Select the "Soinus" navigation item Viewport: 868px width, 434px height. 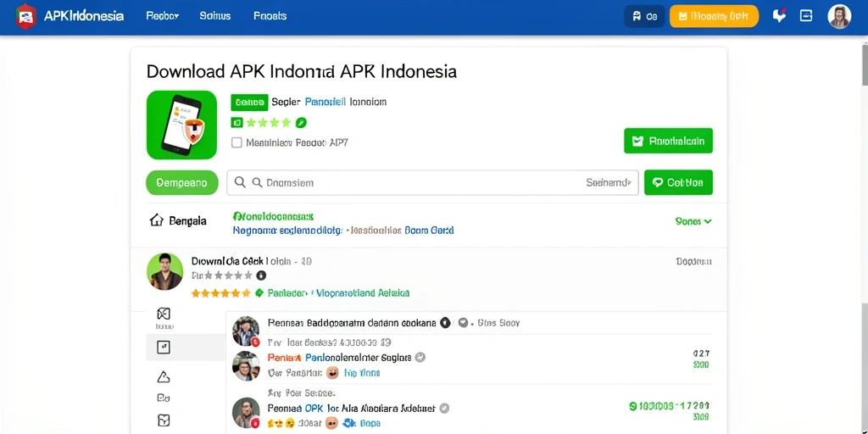coord(214,16)
